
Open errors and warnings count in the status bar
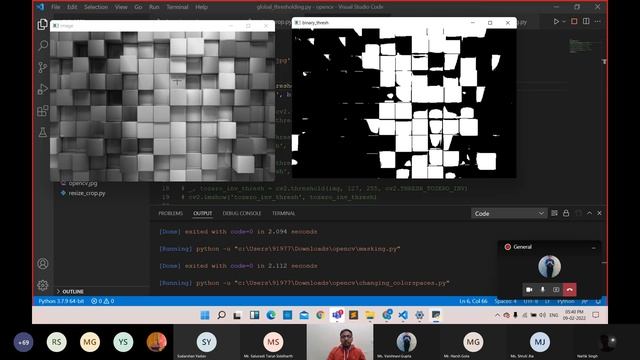point(102,301)
